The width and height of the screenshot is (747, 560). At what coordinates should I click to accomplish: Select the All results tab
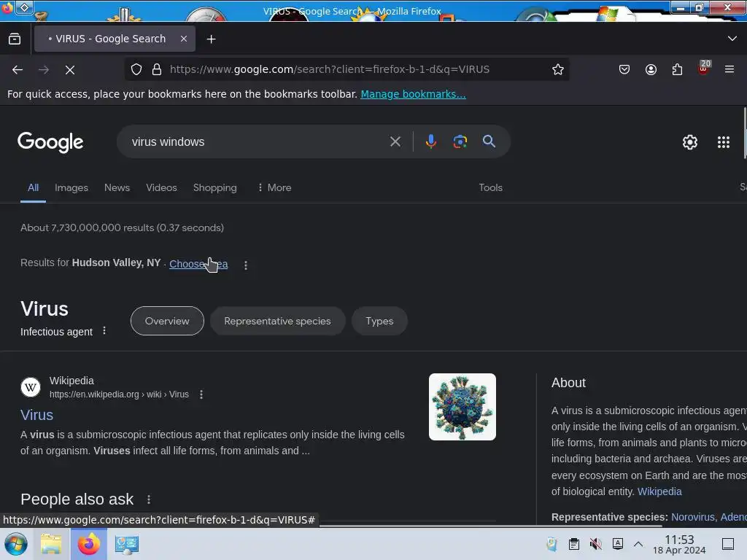[33, 187]
